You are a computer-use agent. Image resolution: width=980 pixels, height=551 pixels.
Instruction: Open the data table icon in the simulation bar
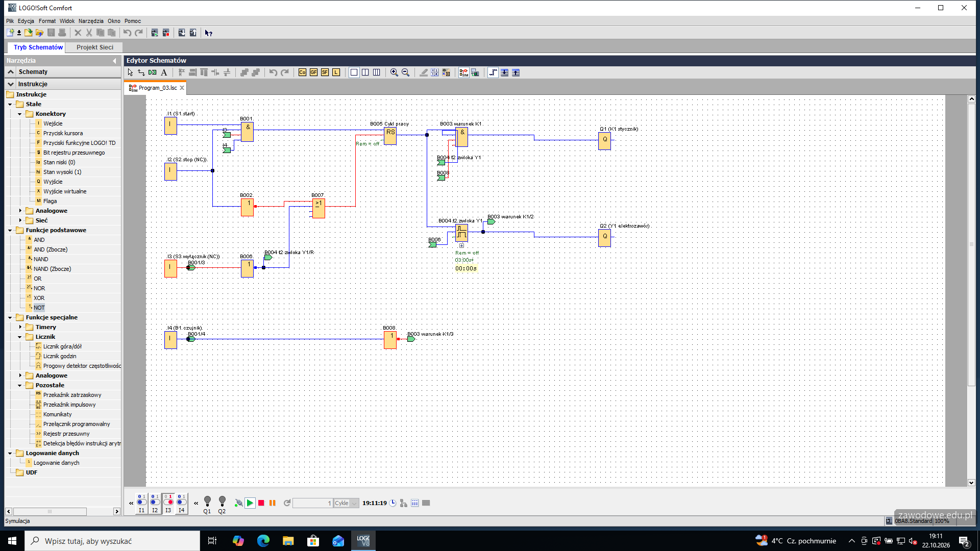click(415, 503)
